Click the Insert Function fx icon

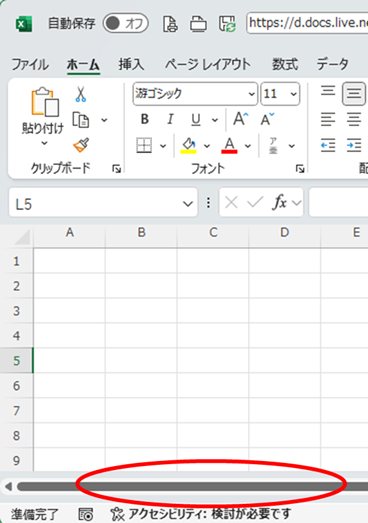coord(280,202)
